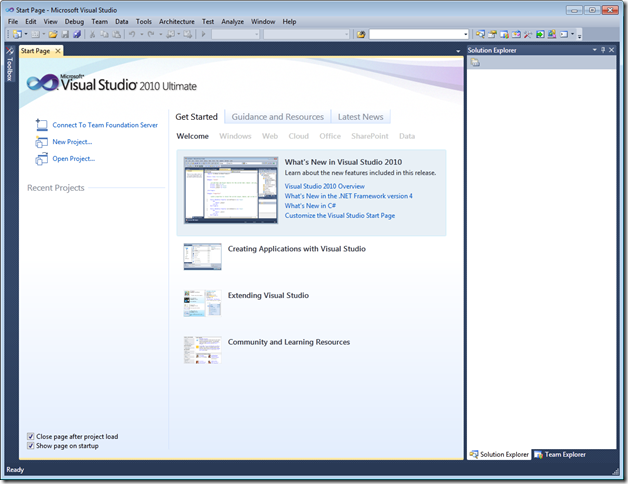Open the Find combo box dropdown arrow
The width and height of the screenshot is (628, 484).
coord(465,34)
